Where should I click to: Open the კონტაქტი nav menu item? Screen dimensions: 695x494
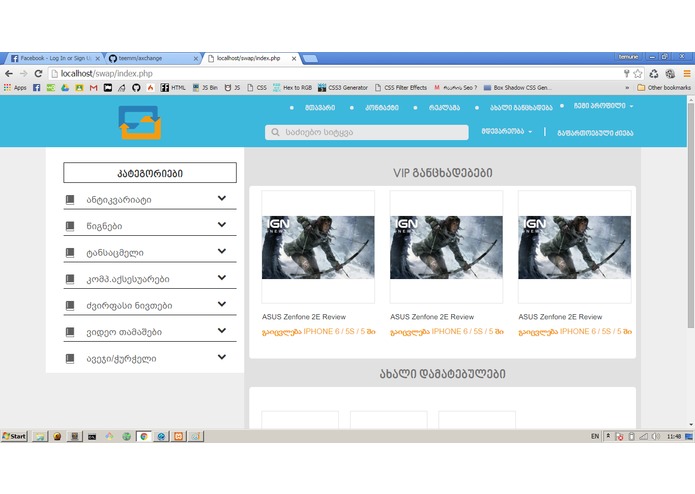pos(382,107)
